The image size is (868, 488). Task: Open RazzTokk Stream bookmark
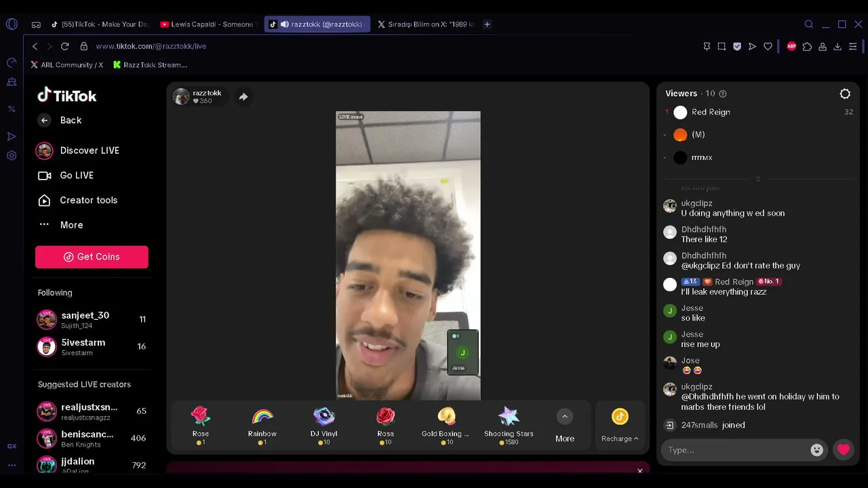click(150, 65)
